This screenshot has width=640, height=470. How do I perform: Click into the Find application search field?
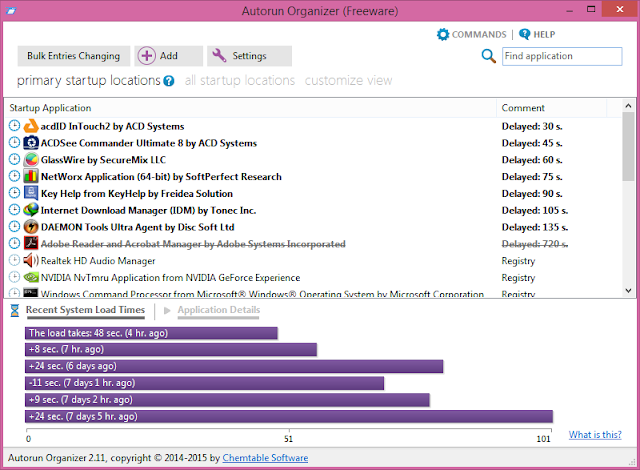click(562, 56)
